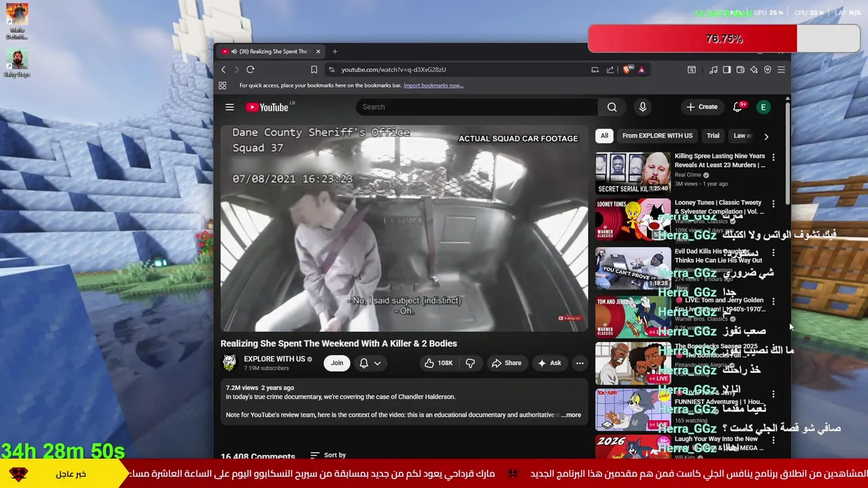Click Import bookmarks now link
This screenshot has width=868, height=488.
pos(433,85)
